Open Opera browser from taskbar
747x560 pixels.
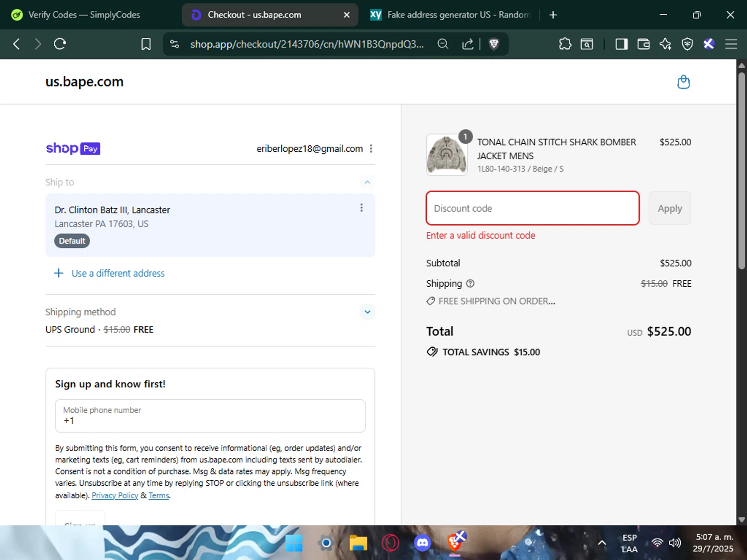point(390,543)
